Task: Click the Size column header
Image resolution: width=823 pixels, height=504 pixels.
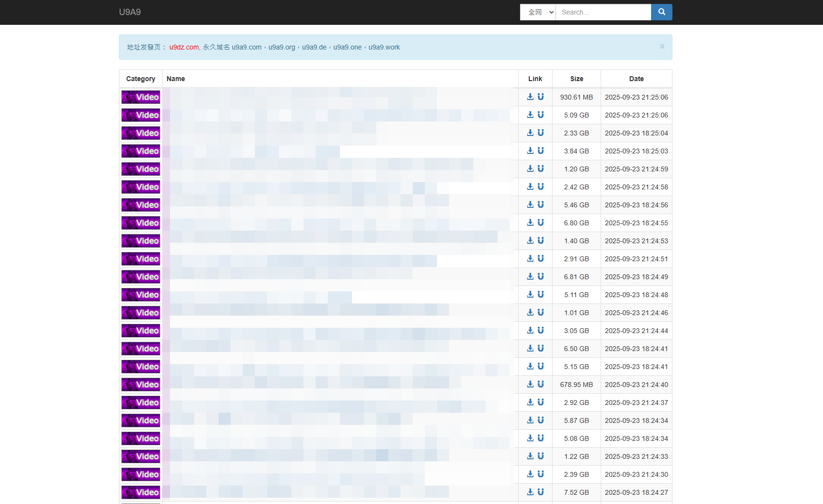Action: pos(576,79)
